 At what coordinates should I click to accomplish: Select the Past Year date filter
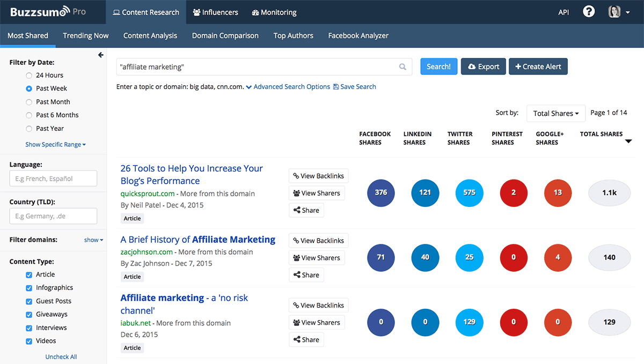(29, 129)
